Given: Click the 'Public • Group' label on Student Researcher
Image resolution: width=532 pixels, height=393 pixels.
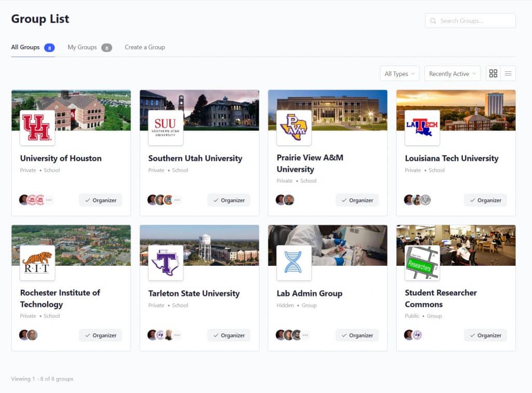Looking at the screenshot, I should 423,316.
